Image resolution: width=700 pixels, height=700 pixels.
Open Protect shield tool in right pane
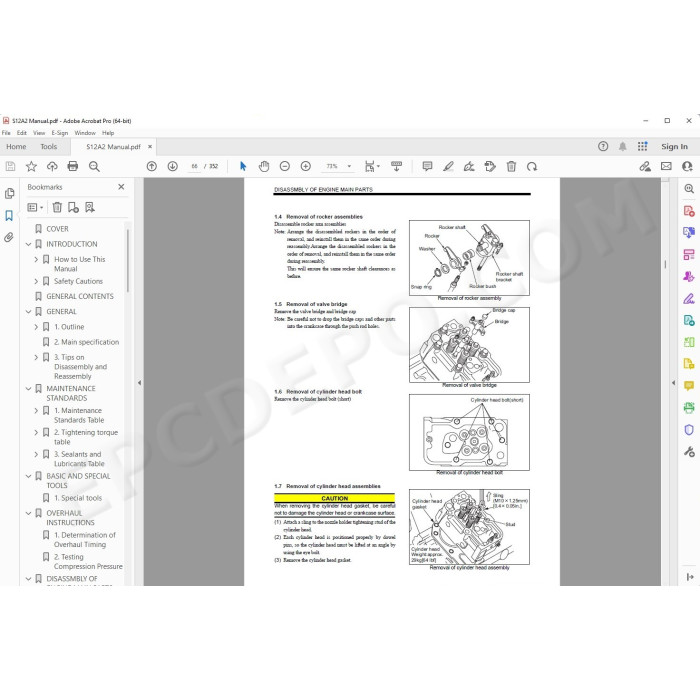click(689, 429)
